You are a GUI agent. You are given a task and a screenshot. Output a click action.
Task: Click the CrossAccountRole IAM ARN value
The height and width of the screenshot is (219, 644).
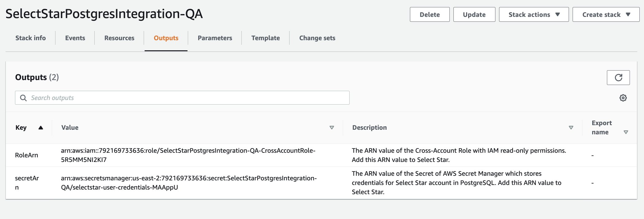(x=188, y=155)
